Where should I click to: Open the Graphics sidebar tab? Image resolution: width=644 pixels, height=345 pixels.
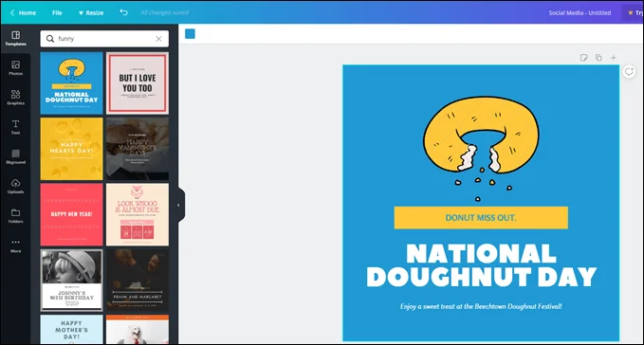pos(15,98)
